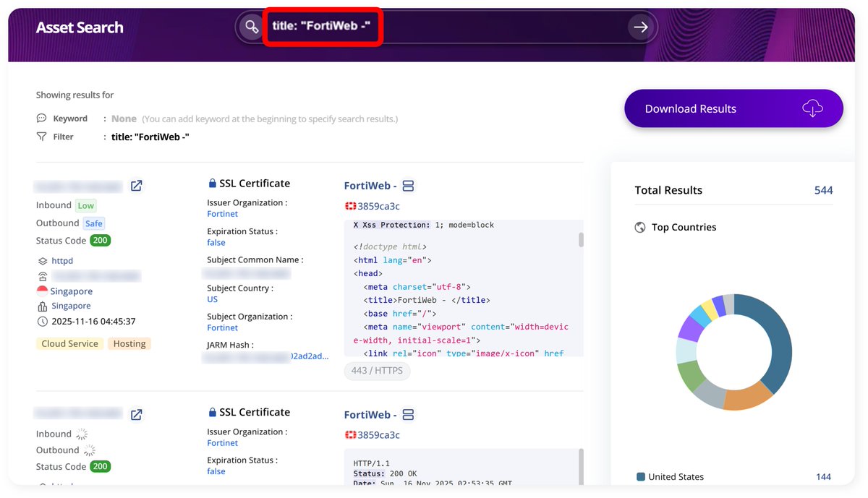Open first result in new tab icon
The image size is (868, 498).
[136, 186]
